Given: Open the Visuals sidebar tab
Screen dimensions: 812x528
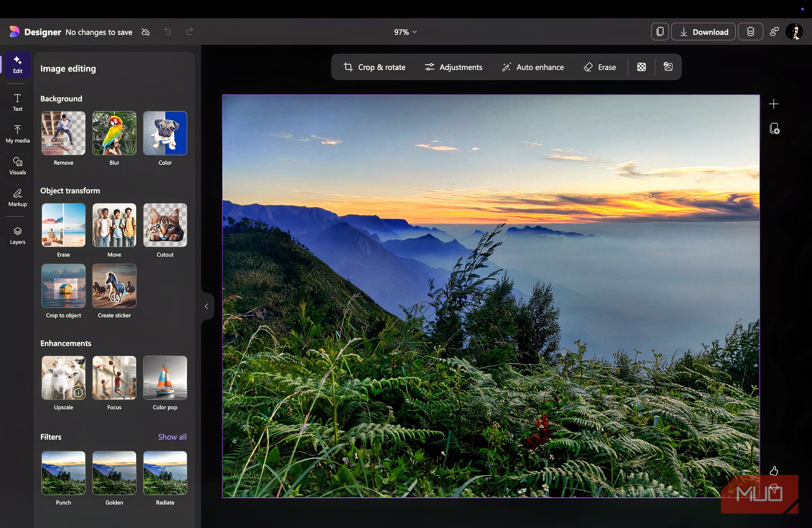Looking at the screenshot, I should (17, 166).
